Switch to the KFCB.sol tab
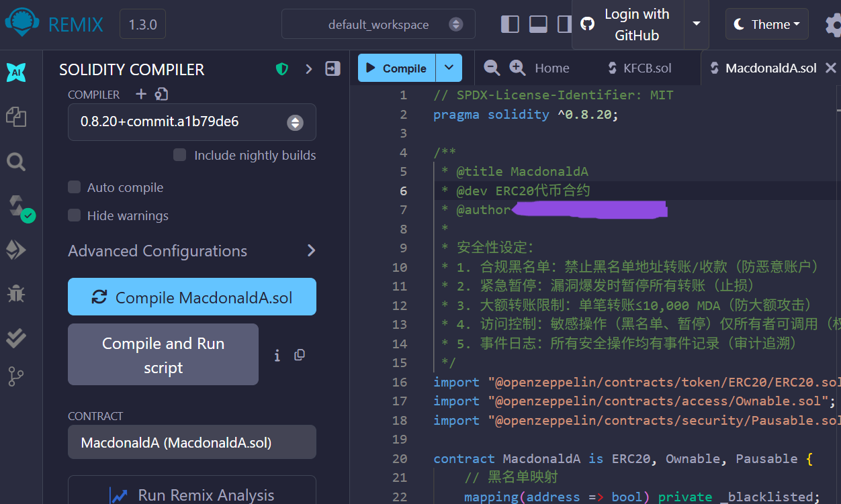 point(639,68)
